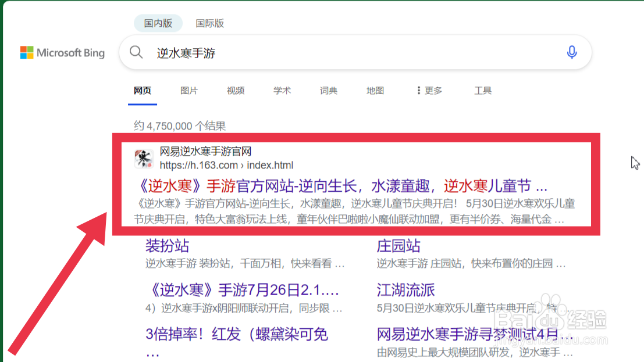The image size is (644, 362).
Task: Click the 5月30日逆水寒欢乐儿童节 result description
Action: (x=355, y=212)
